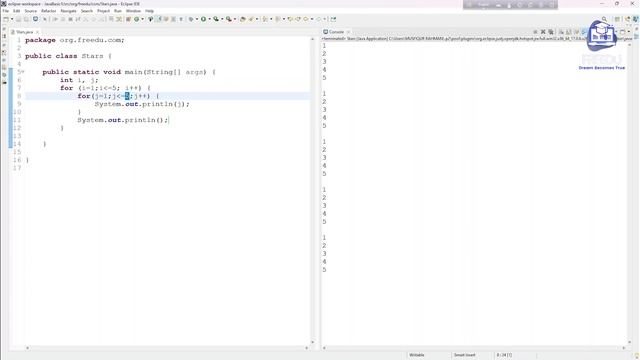This screenshot has width=640, height=360.
Task: Open the File menu
Action: pyautogui.click(x=5, y=11)
